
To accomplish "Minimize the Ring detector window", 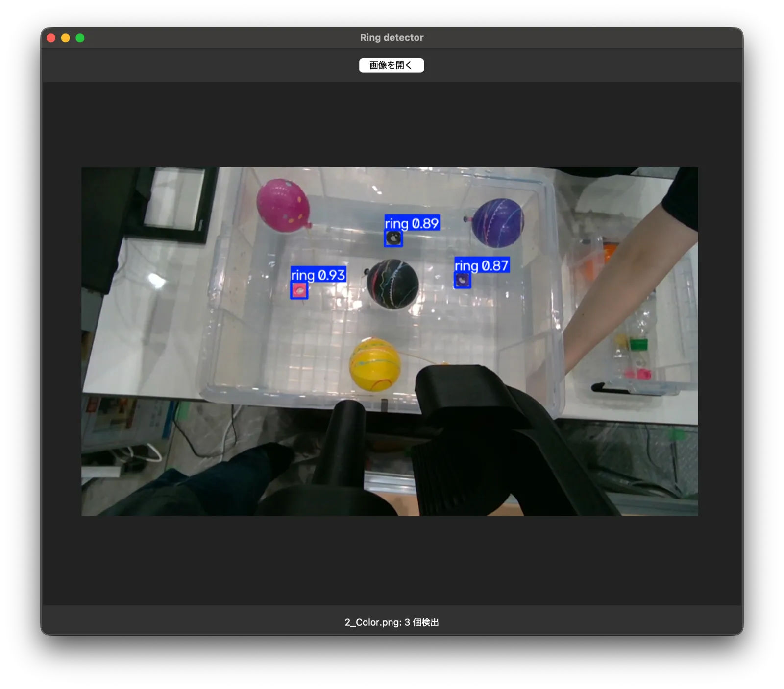I will [66, 38].
